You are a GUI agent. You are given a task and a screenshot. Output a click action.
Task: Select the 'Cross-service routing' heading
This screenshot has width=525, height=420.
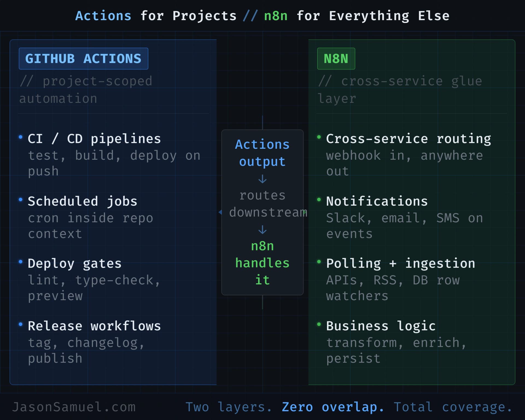[x=409, y=139]
